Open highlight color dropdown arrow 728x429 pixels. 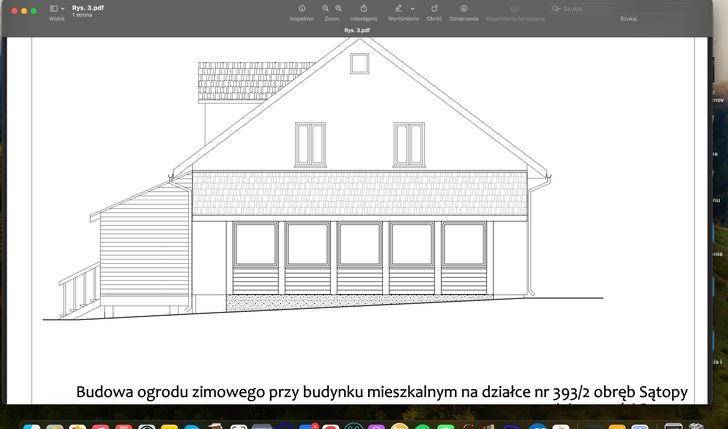coord(412,9)
